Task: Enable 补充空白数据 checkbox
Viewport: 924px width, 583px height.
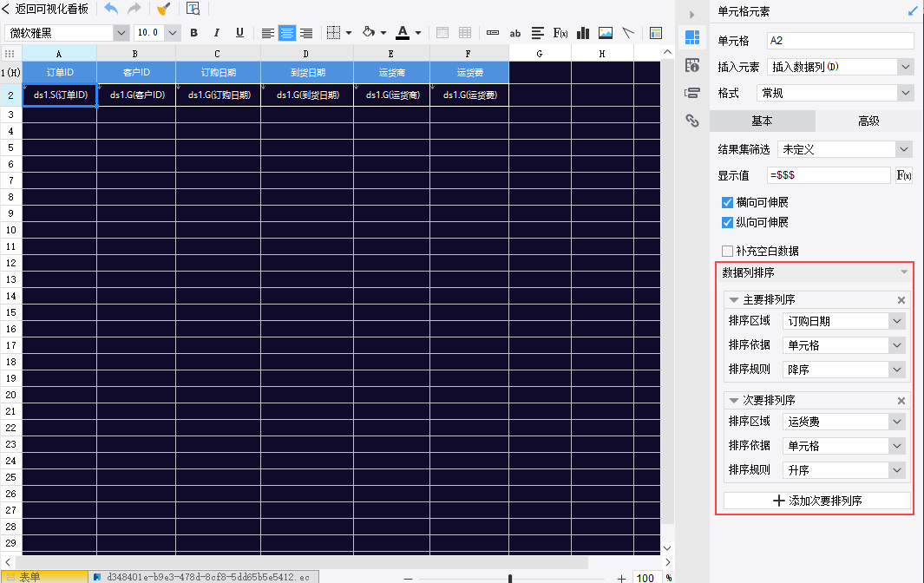Action: click(727, 251)
